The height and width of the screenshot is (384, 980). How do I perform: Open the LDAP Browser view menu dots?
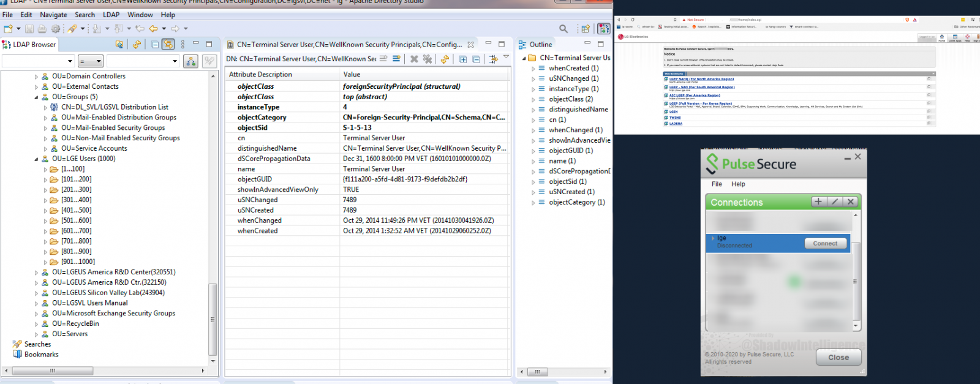pyautogui.click(x=183, y=44)
